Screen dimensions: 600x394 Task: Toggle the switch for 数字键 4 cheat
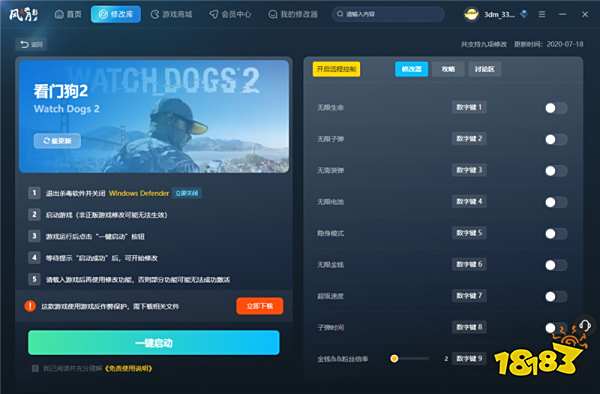coord(556,202)
